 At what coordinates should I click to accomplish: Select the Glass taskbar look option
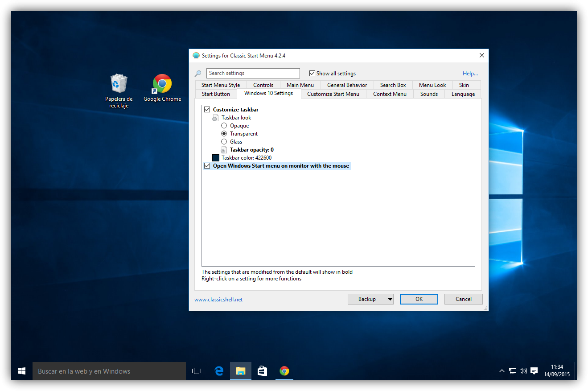tap(224, 142)
